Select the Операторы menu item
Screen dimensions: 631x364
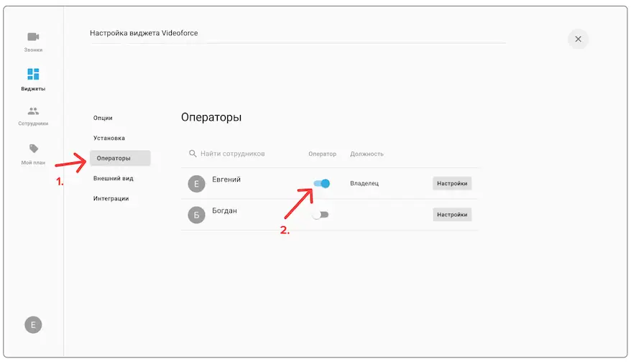[x=119, y=158]
